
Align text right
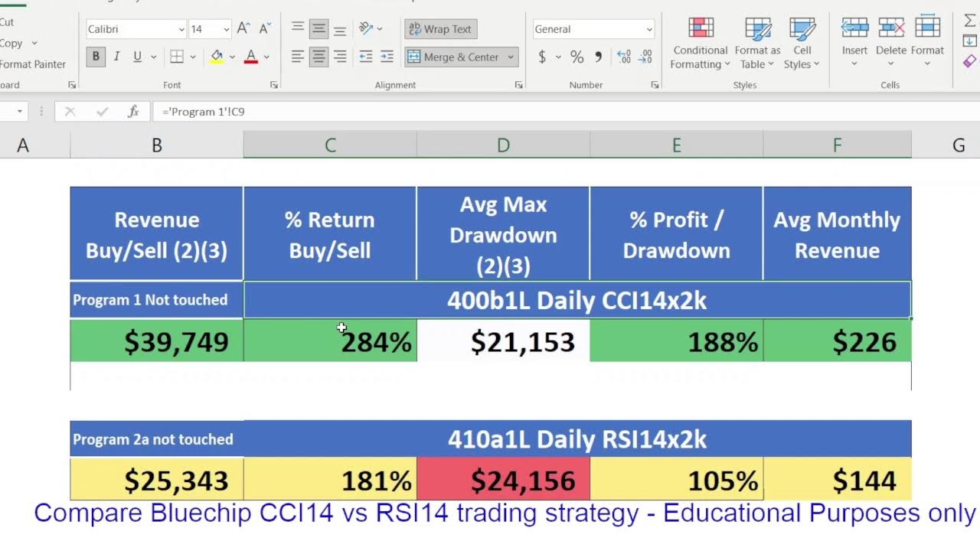pos(340,57)
